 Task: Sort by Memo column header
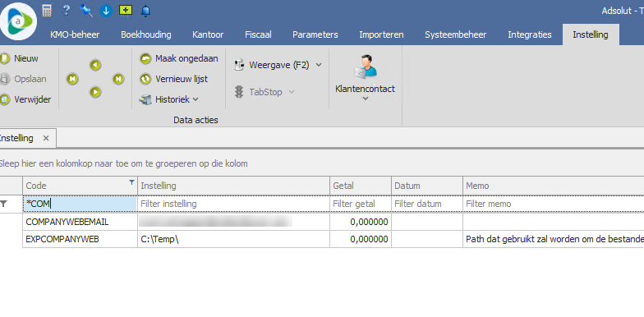(x=554, y=186)
